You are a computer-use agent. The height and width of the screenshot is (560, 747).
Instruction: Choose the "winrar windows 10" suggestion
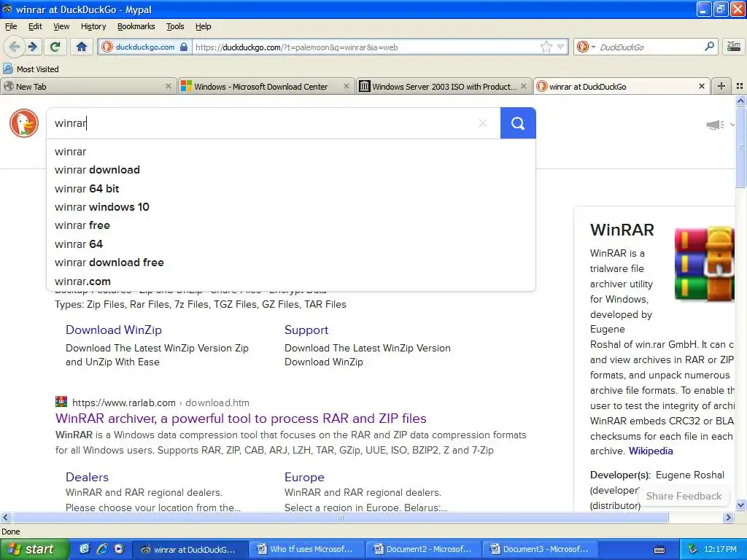point(290,207)
